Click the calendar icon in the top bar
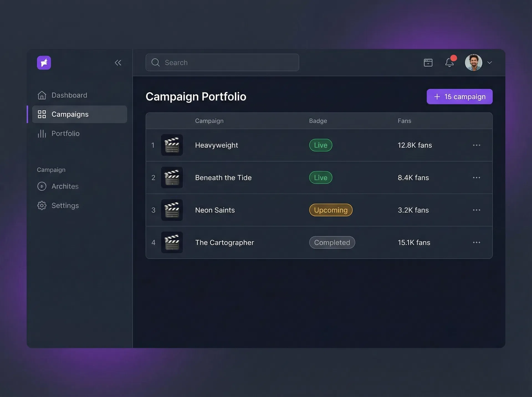 pos(428,63)
